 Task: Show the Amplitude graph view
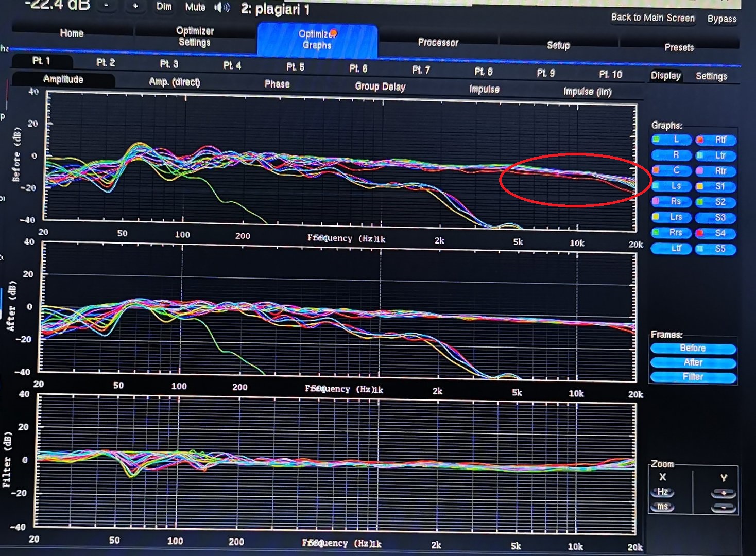[63, 79]
